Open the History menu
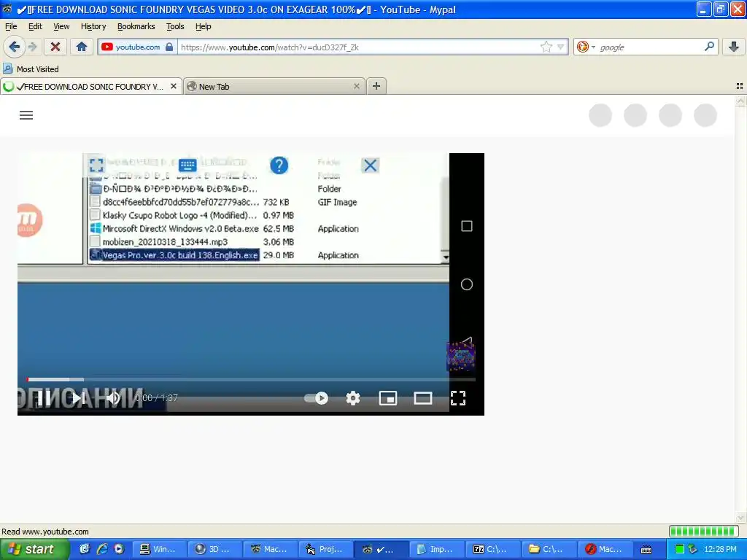Viewport: 747px width, 560px height. point(93,26)
